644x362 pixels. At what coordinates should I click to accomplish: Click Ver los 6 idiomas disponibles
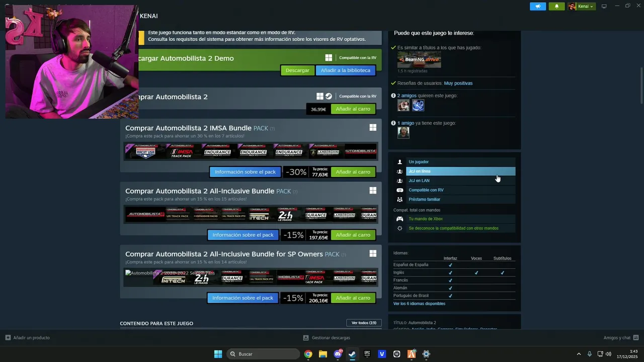(x=419, y=304)
